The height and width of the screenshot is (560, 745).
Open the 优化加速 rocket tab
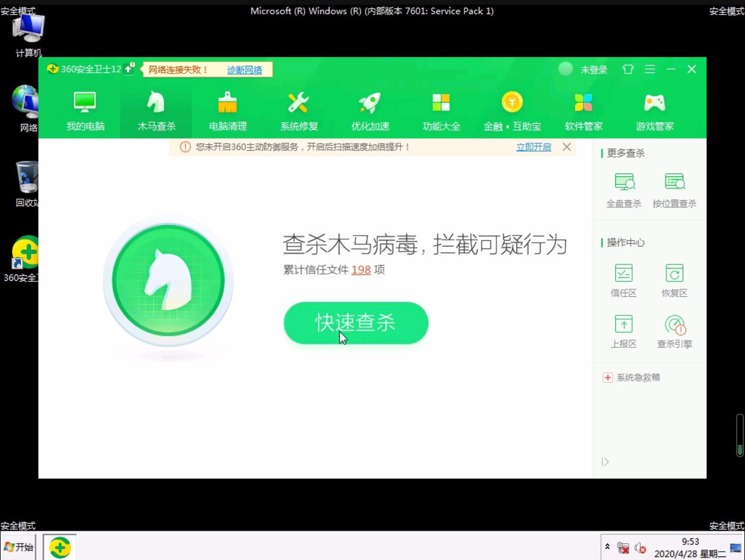(x=370, y=111)
